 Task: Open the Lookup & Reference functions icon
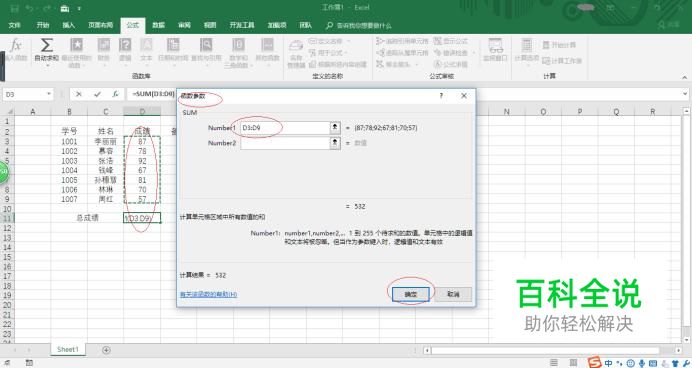(206, 45)
